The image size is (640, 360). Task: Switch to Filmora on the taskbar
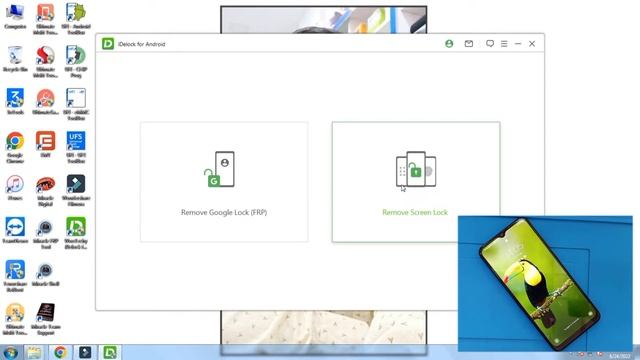point(85,352)
